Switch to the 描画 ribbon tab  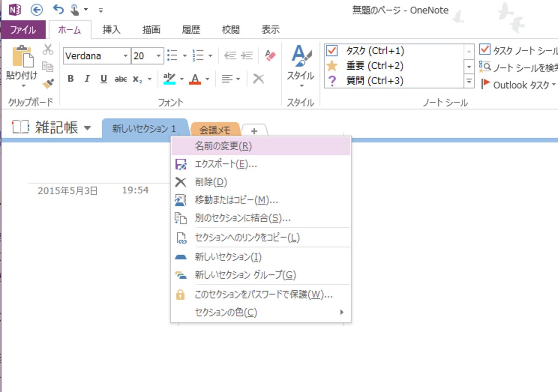click(151, 30)
